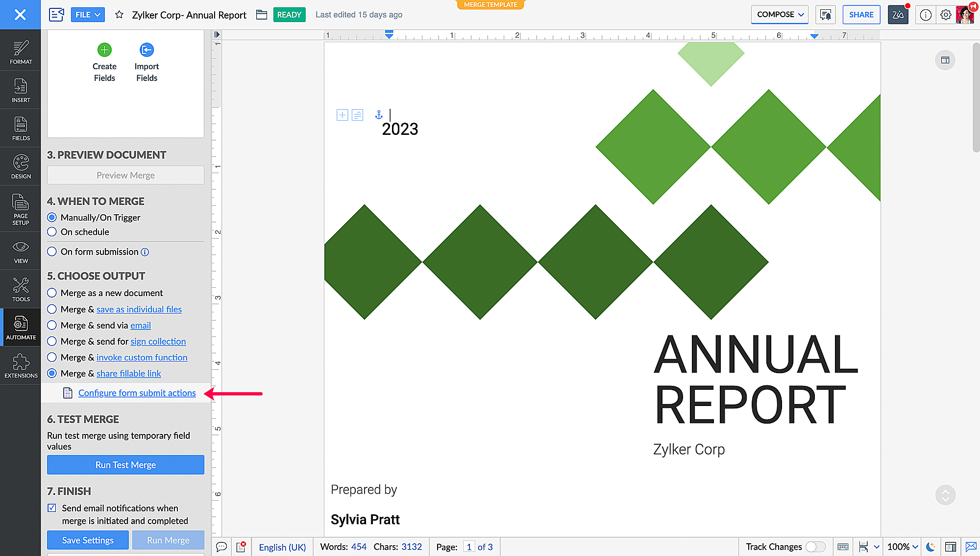
Task: Click the Create Fields plus icon
Action: 104,50
